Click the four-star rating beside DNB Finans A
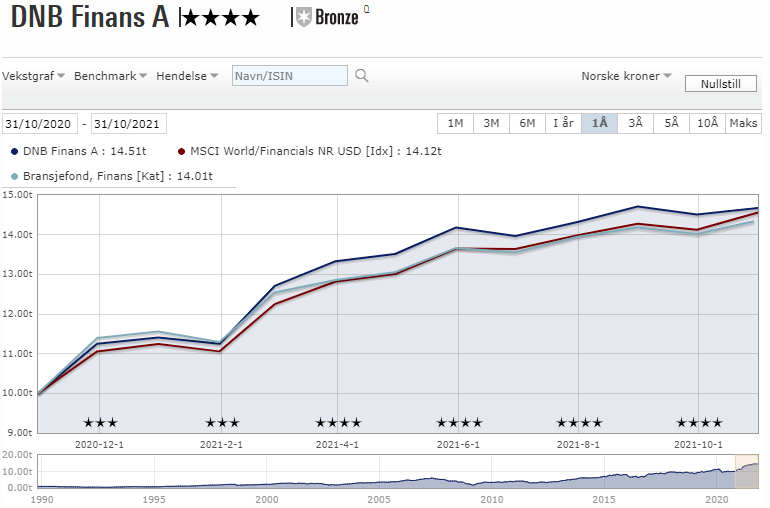This screenshot has width=770, height=508. click(220, 18)
